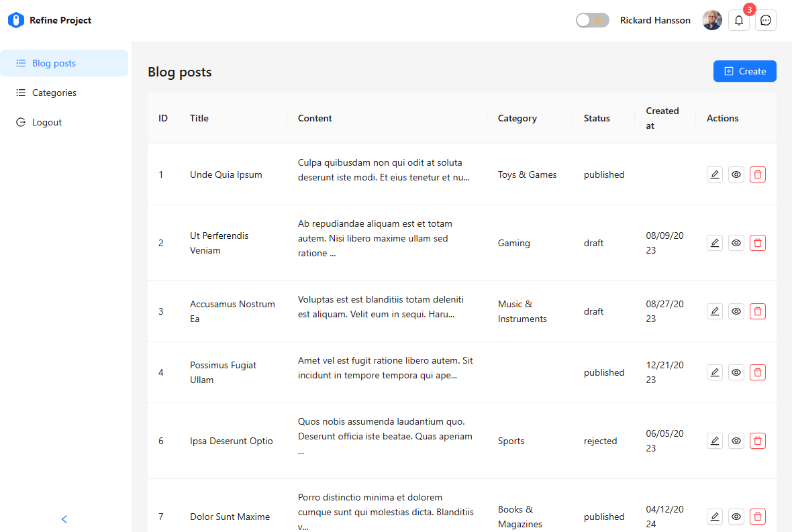The width and height of the screenshot is (792, 532).
Task: Open Blog posts in the sidebar
Action: [54, 63]
